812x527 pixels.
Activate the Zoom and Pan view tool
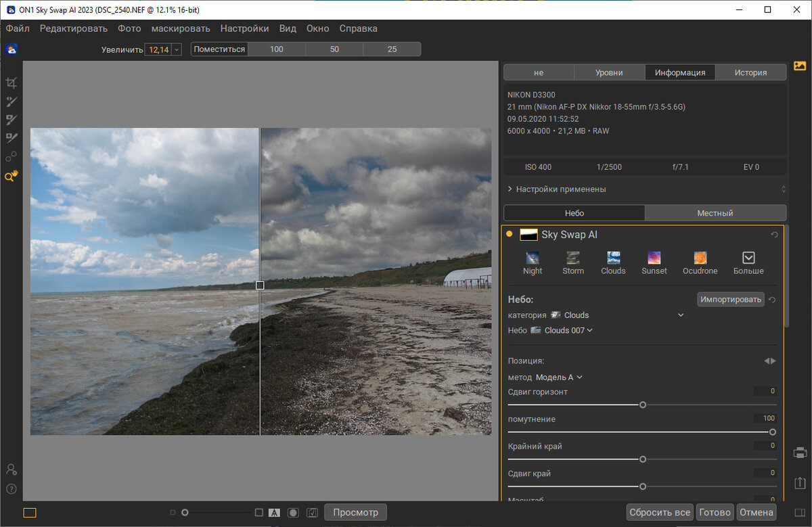point(11,176)
